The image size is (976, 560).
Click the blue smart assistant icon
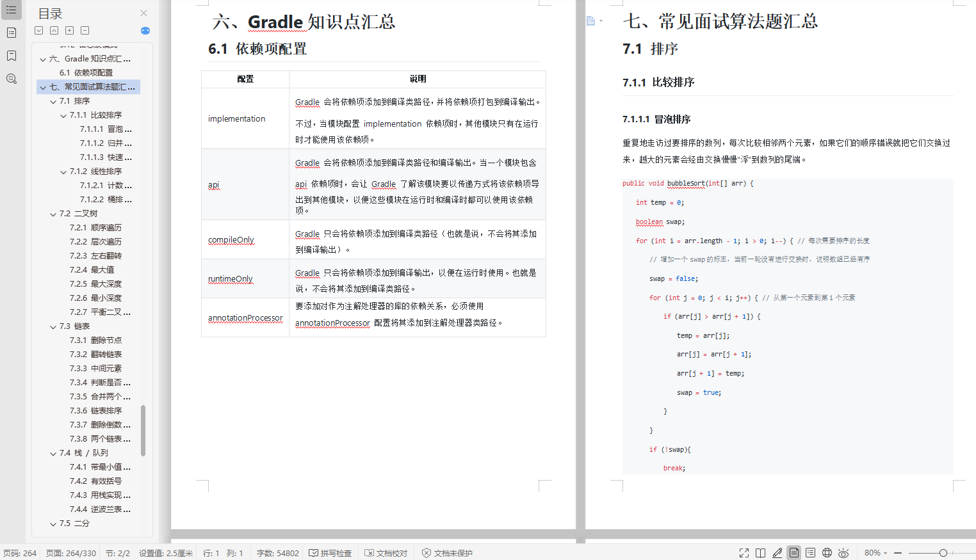pyautogui.click(x=145, y=31)
